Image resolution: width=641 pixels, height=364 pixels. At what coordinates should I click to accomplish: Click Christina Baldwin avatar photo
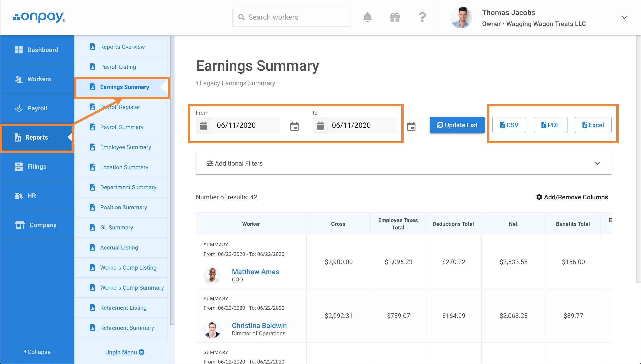[x=212, y=329]
